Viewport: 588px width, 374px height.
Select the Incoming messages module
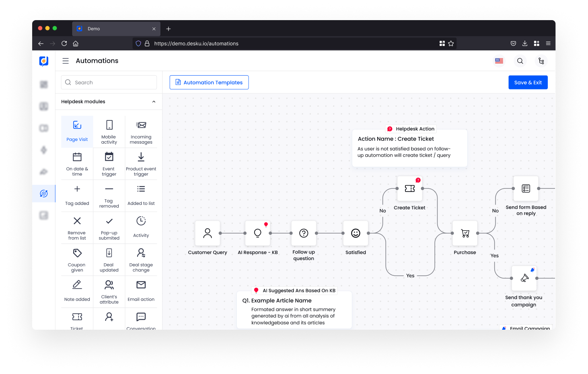(141, 131)
